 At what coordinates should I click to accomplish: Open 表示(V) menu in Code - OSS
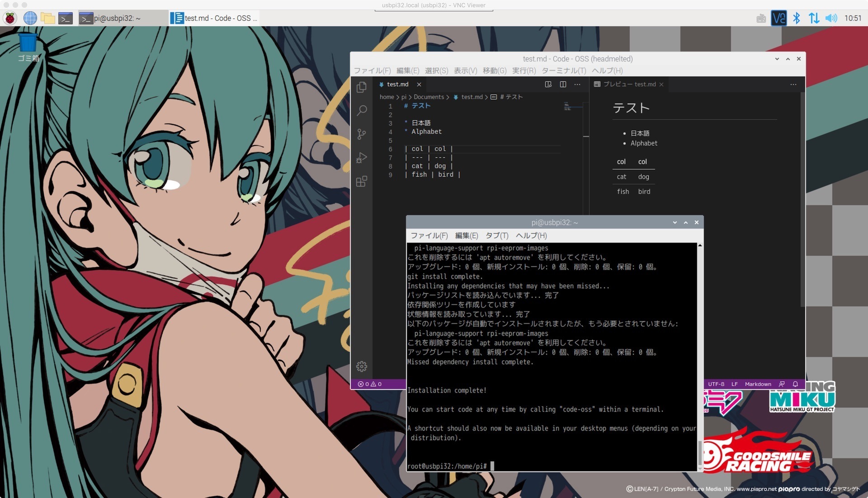(x=465, y=70)
